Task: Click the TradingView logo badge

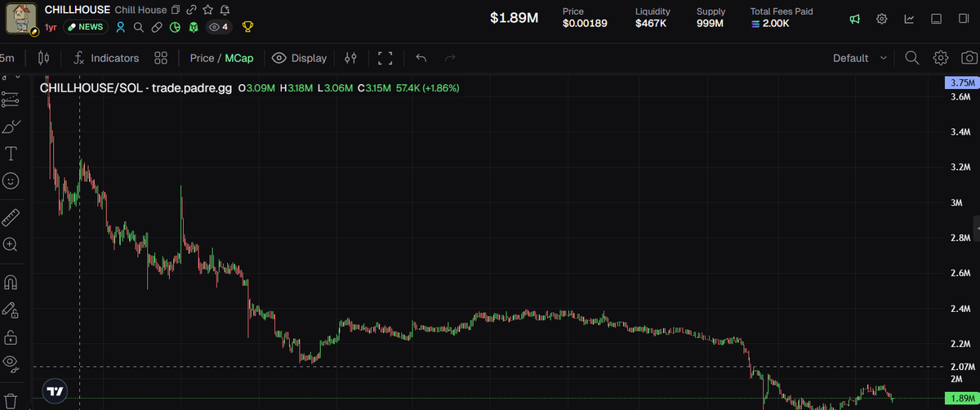Action: click(x=56, y=391)
